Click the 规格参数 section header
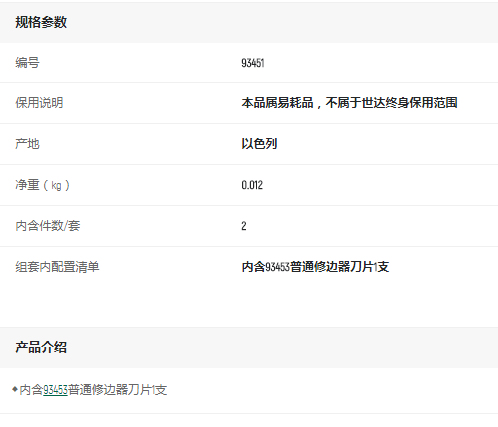The image size is (498, 427). [41, 22]
